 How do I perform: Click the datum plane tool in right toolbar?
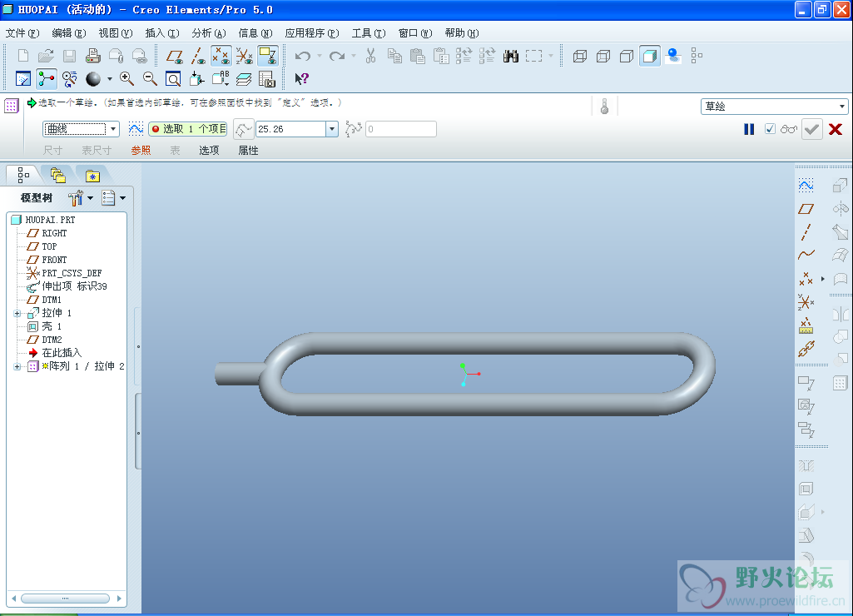pyautogui.click(x=806, y=209)
